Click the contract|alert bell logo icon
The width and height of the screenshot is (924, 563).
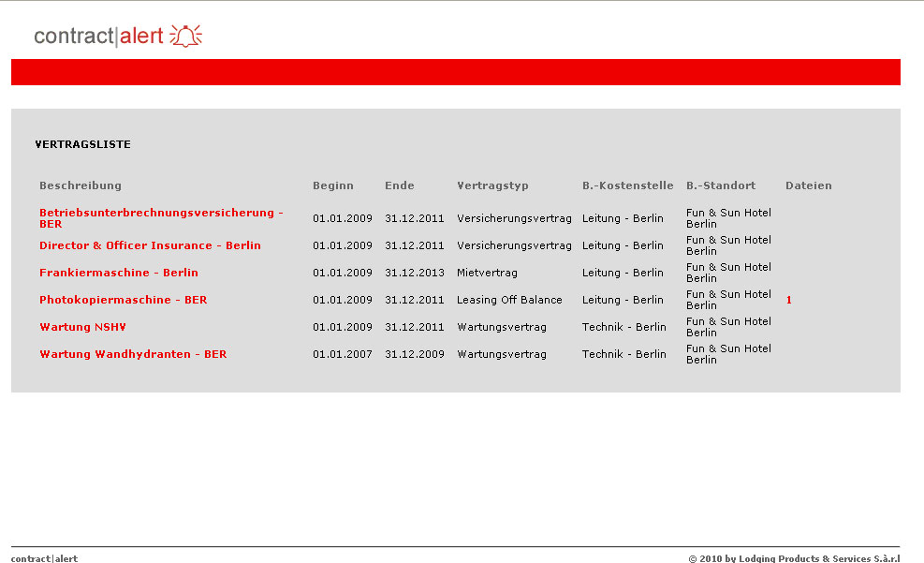[x=185, y=37]
